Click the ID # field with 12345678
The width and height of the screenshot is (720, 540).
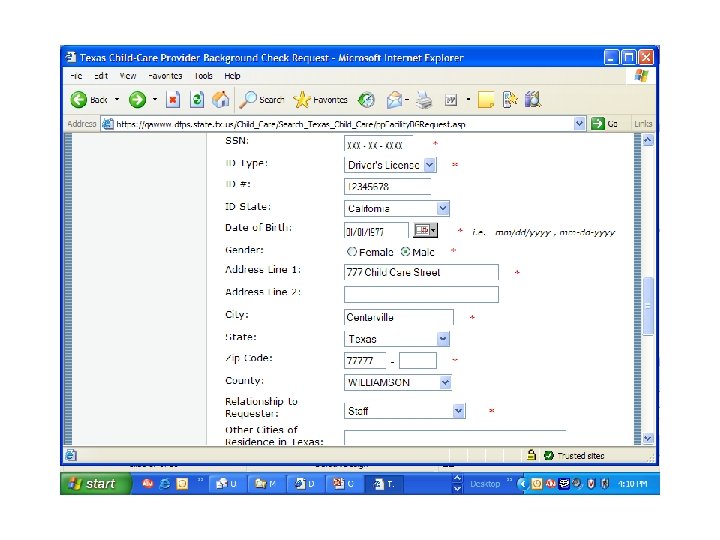pos(388,186)
